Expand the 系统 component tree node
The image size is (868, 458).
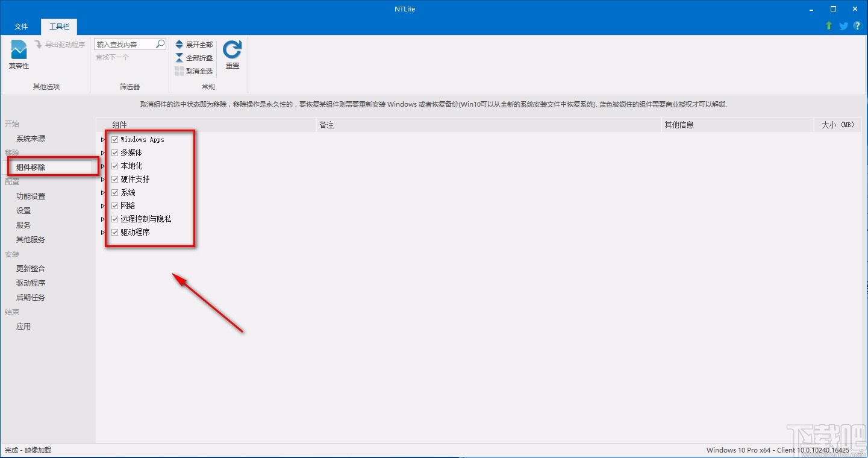102,192
